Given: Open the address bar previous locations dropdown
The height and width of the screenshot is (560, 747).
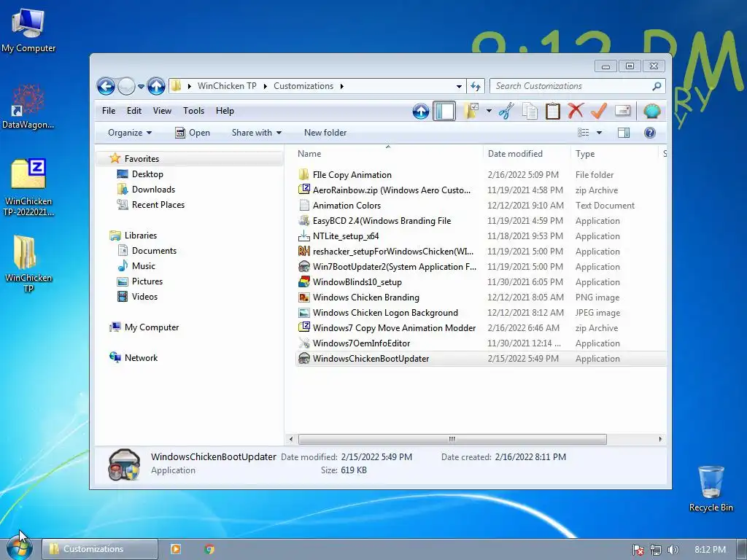Looking at the screenshot, I should 459,86.
